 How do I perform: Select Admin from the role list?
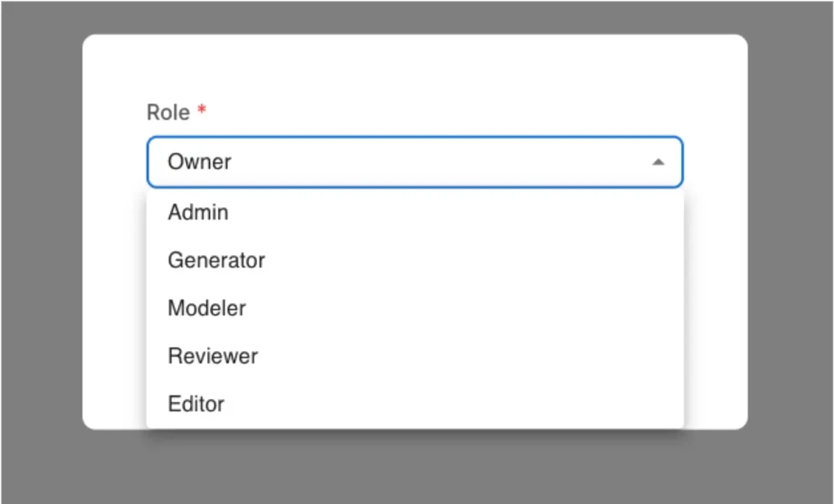198,212
